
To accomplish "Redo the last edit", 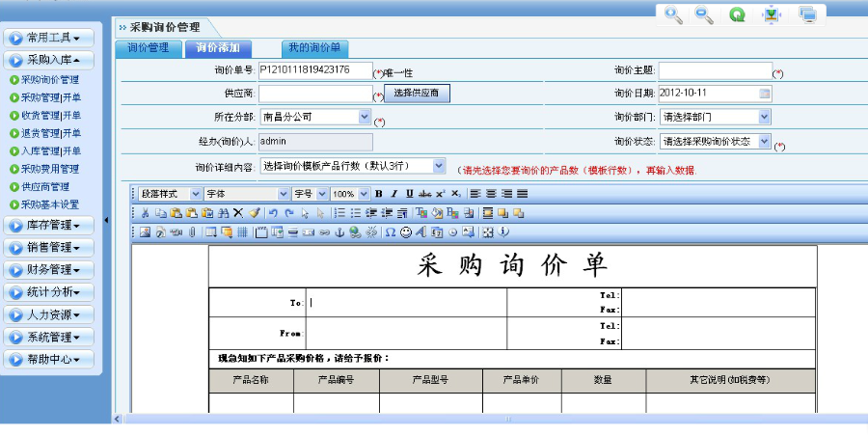I will coord(289,213).
